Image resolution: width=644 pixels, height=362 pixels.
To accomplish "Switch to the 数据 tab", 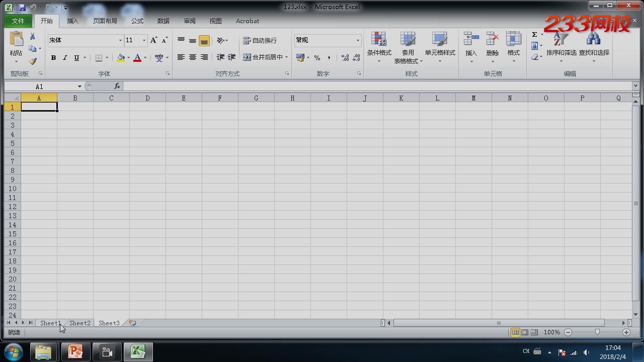I will click(x=164, y=21).
